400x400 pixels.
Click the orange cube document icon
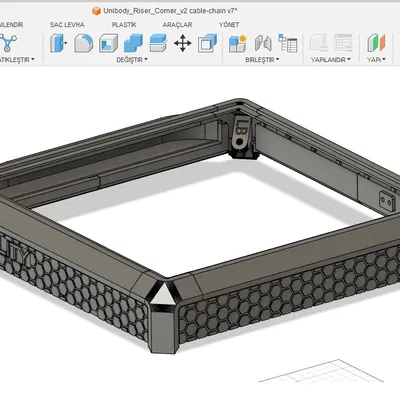pyautogui.click(x=96, y=11)
